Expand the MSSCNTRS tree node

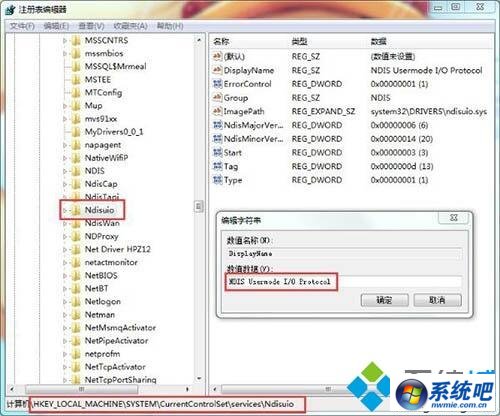point(65,41)
